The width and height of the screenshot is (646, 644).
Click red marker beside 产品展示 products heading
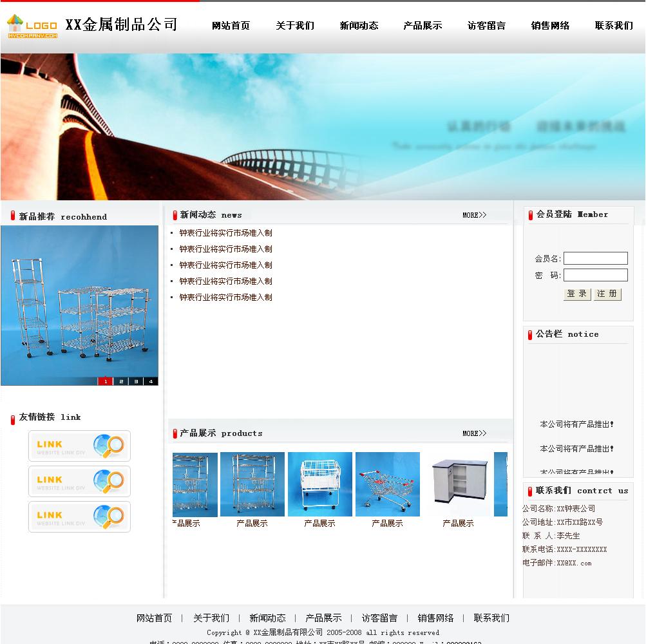(175, 433)
